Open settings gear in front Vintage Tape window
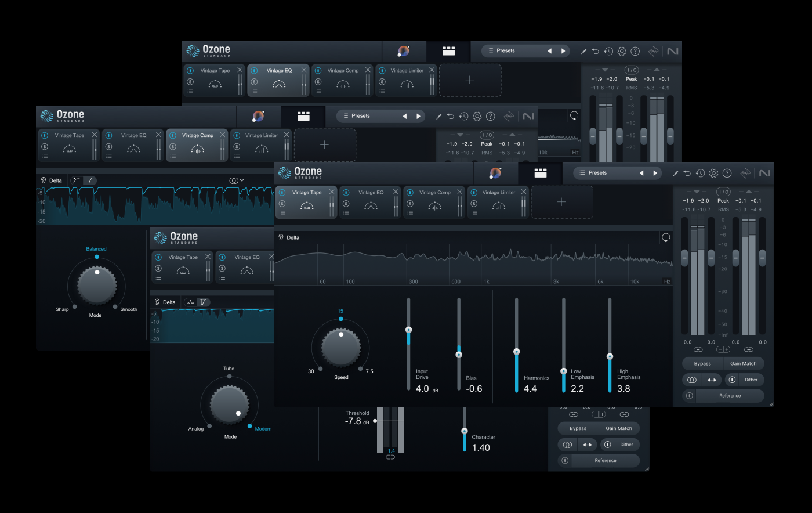Viewport: 812px width, 513px height. click(714, 173)
